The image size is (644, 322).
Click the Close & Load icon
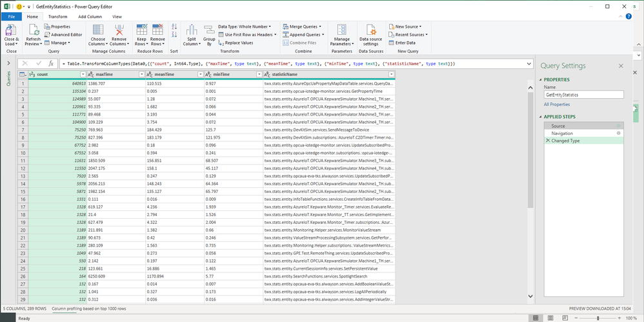coord(11,30)
